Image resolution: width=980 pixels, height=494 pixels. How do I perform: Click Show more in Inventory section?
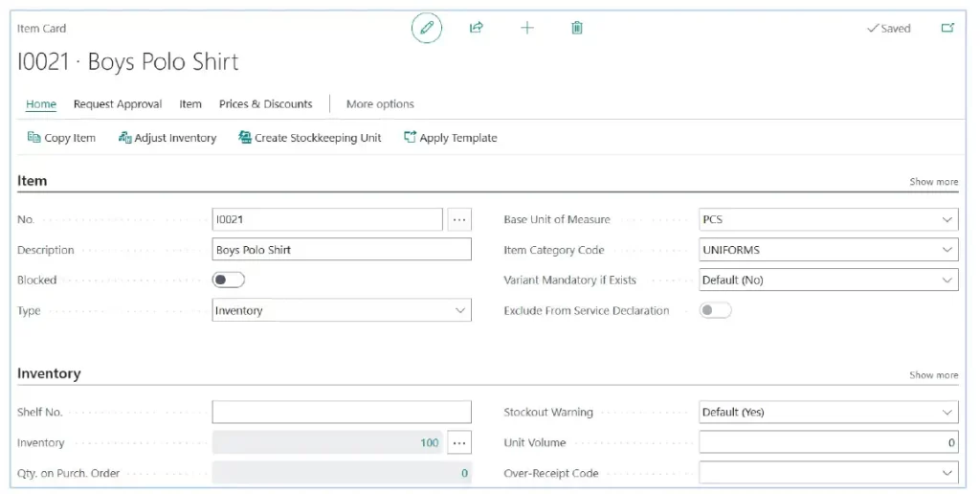pos(934,375)
